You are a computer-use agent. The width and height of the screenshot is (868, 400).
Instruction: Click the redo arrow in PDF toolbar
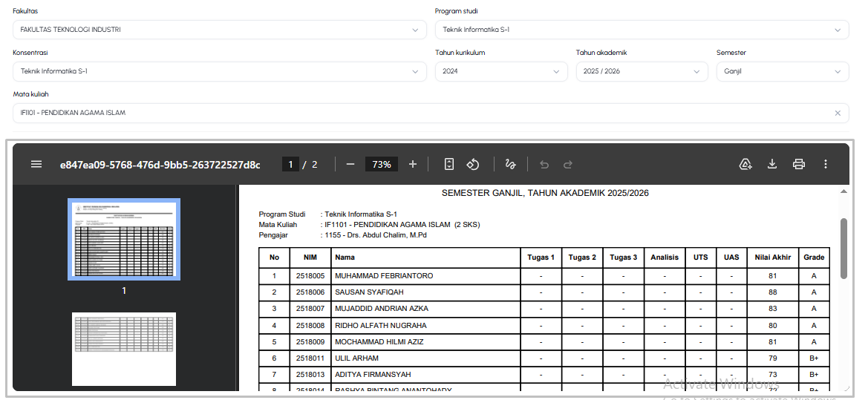click(x=568, y=164)
